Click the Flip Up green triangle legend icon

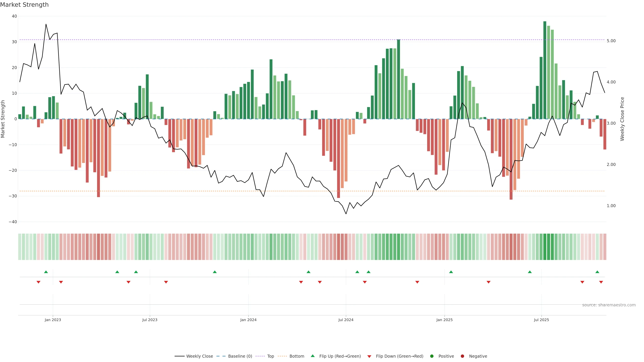pos(312,356)
